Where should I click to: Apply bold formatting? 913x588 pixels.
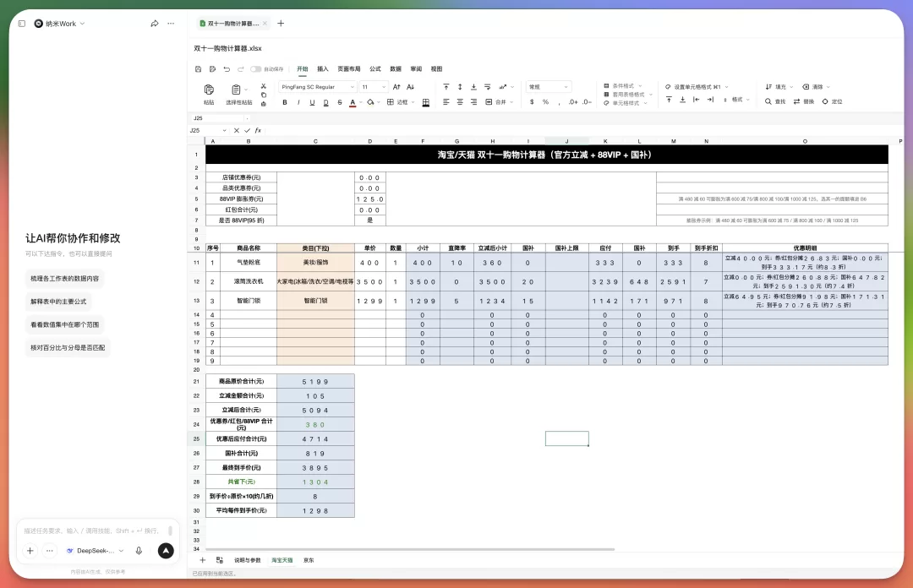click(x=285, y=102)
